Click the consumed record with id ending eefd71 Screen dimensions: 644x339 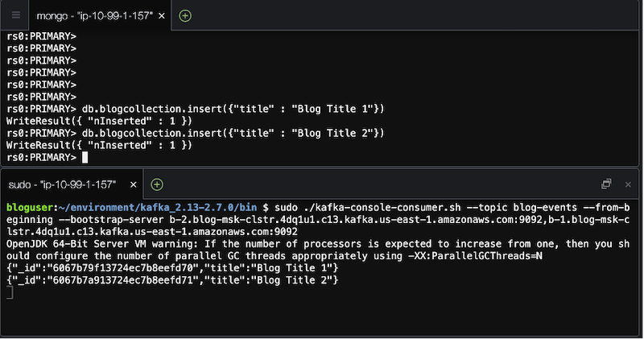point(172,280)
